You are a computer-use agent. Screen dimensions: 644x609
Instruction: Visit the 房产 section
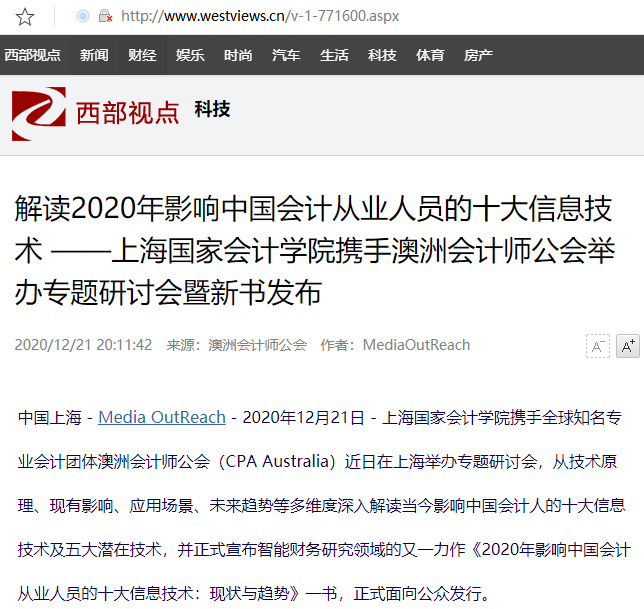[478, 55]
